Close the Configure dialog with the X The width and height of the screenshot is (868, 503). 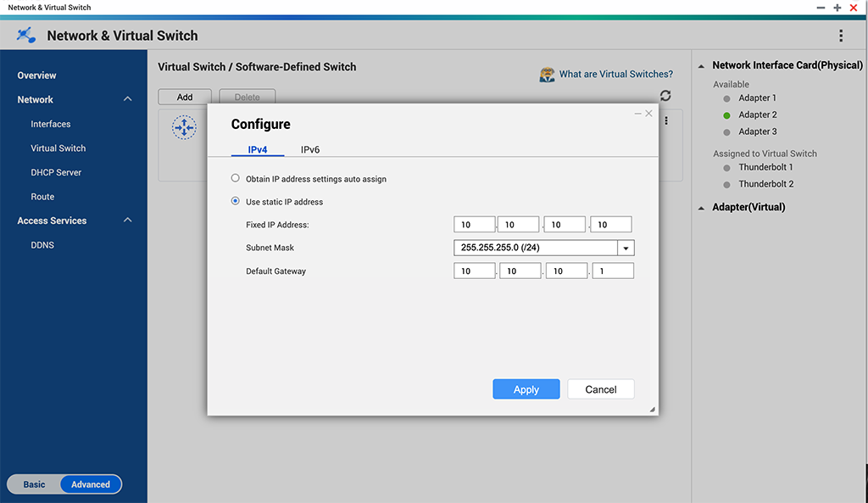[648, 113]
